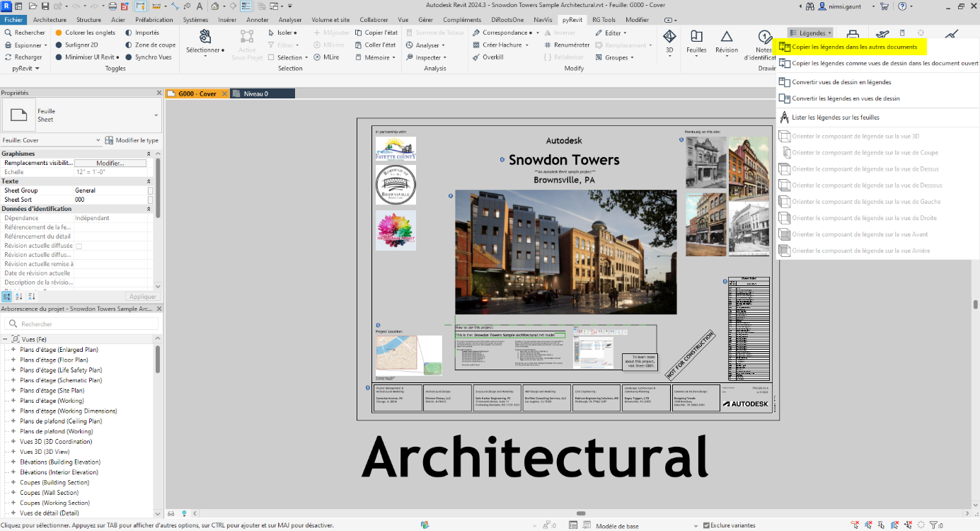Viewport: 980px width, 531px height.
Task: Click the Modifier... button for Remplacements visibilité
Action: click(x=110, y=163)
